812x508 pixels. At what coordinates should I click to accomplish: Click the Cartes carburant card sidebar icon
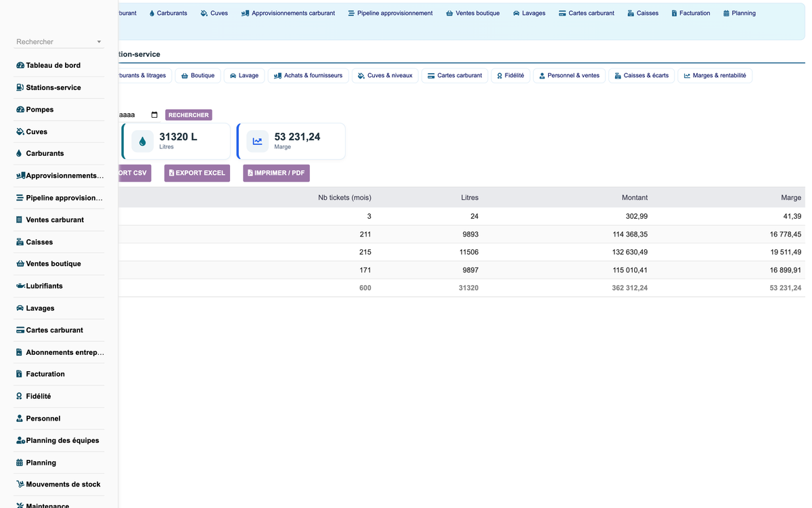point(20,330)
